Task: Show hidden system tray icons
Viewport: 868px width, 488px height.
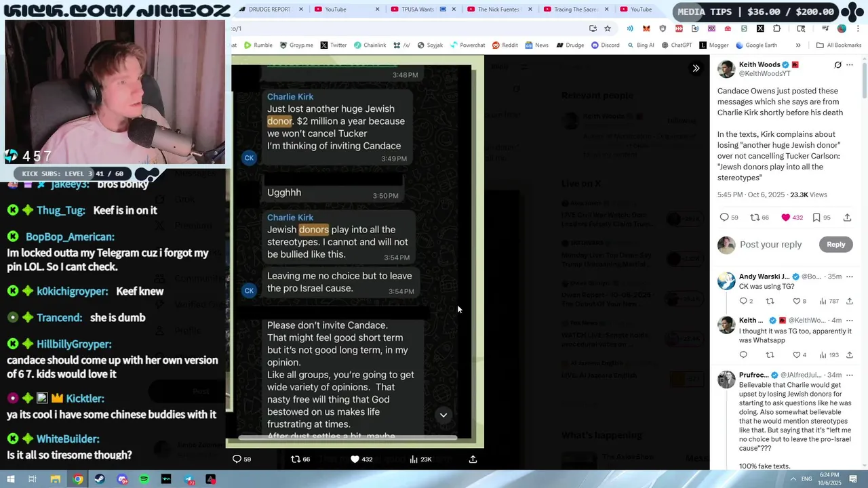Action: 793,479
